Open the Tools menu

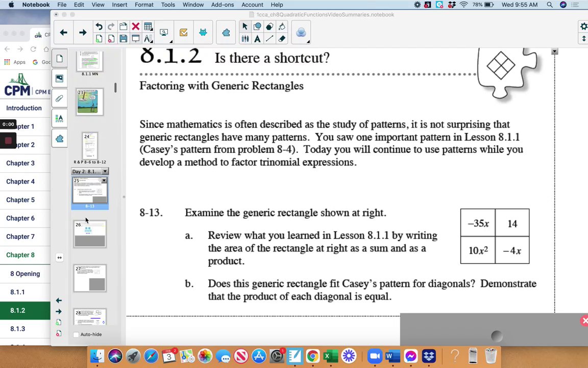168,5
